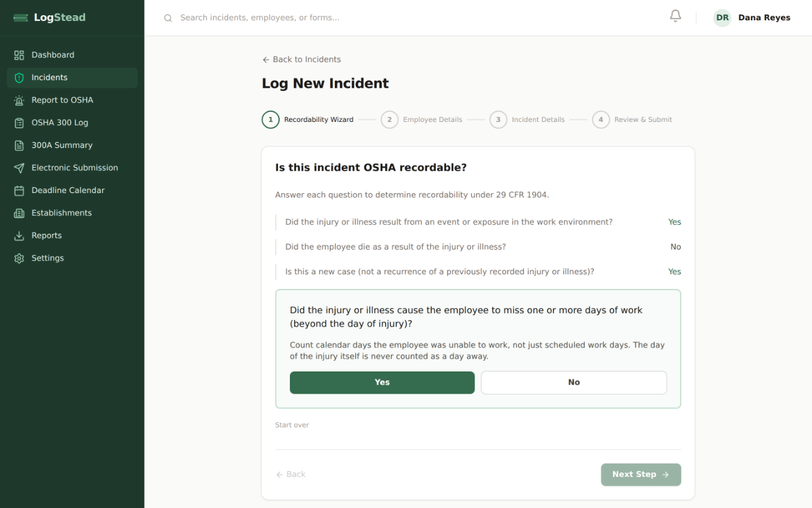This screenshot has width=812, height=508.
Task: Focus the search incidents input field
Action: click(406, 18)
